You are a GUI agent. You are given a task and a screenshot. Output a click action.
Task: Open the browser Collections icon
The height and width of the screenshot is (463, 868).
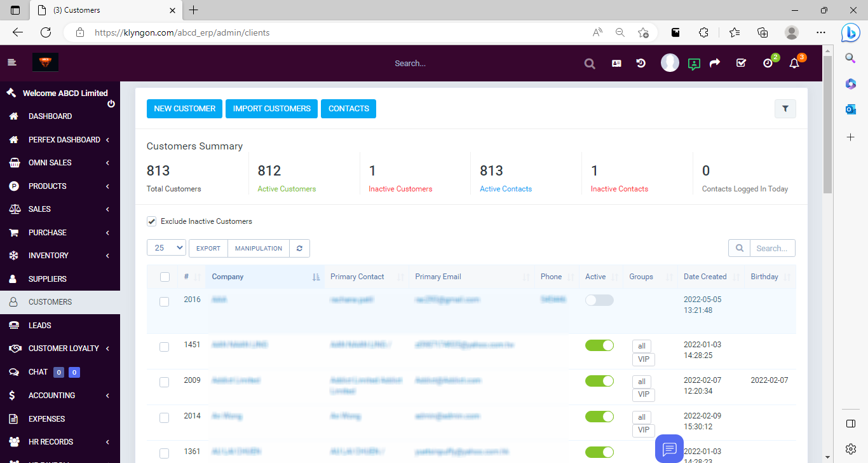click(x=763, y=32)
